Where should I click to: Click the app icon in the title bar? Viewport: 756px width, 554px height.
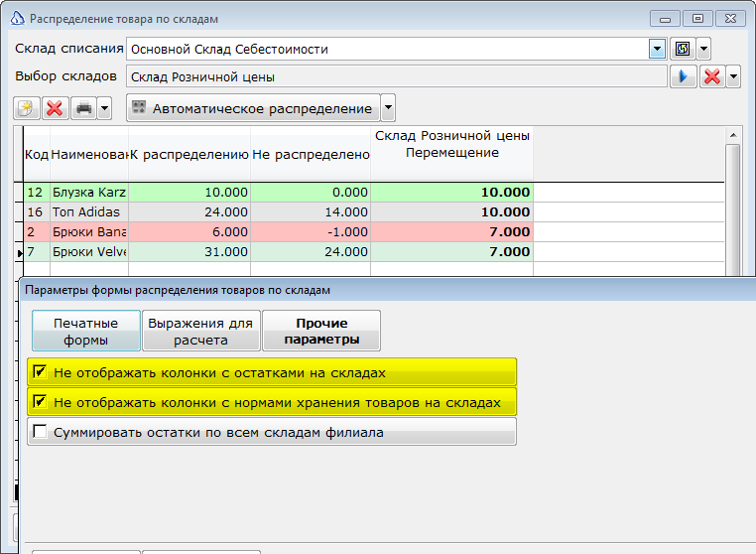pyautogui.click(x=17, y=18)
